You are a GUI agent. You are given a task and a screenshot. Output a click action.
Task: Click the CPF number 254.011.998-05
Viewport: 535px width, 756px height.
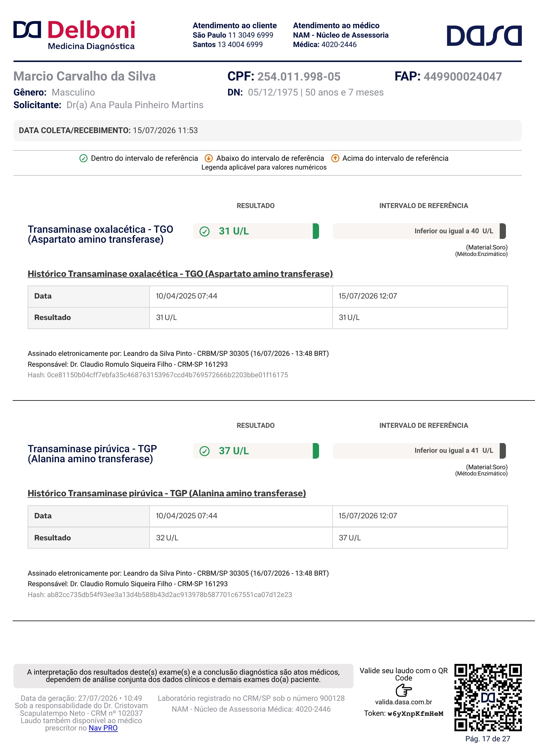click(299, 76)
